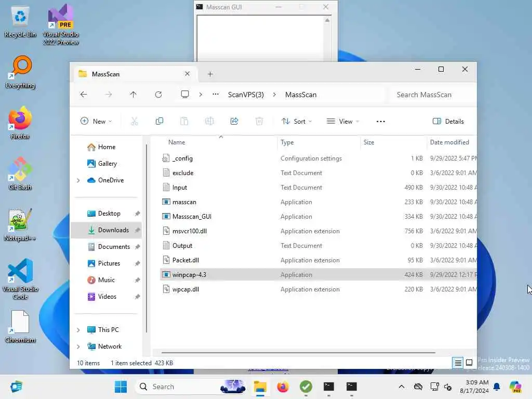Click scroll up arrow in Masscan GUI window
Screen dimensions: 532x399
pyautogui.click(x=327, y=20)
